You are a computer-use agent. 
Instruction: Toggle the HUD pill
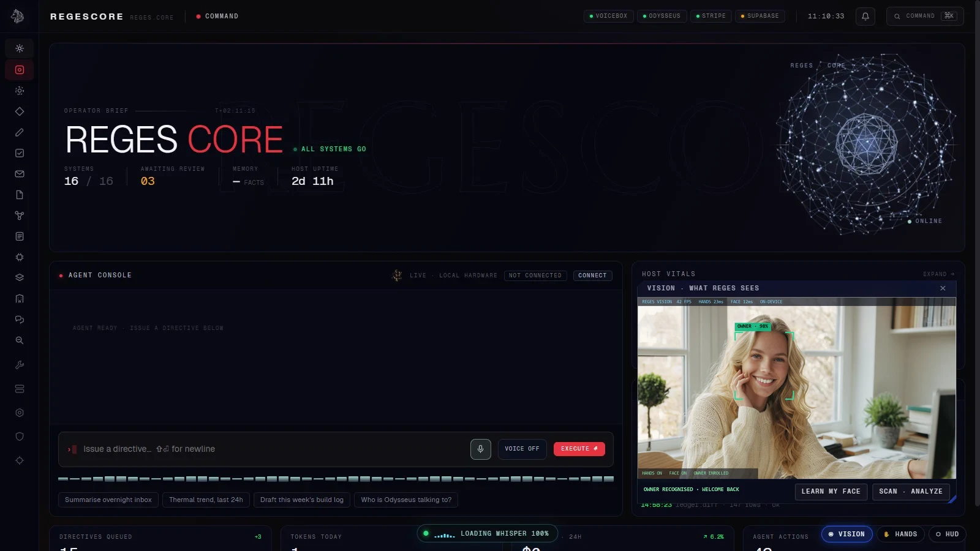click(x=947, y=534)
